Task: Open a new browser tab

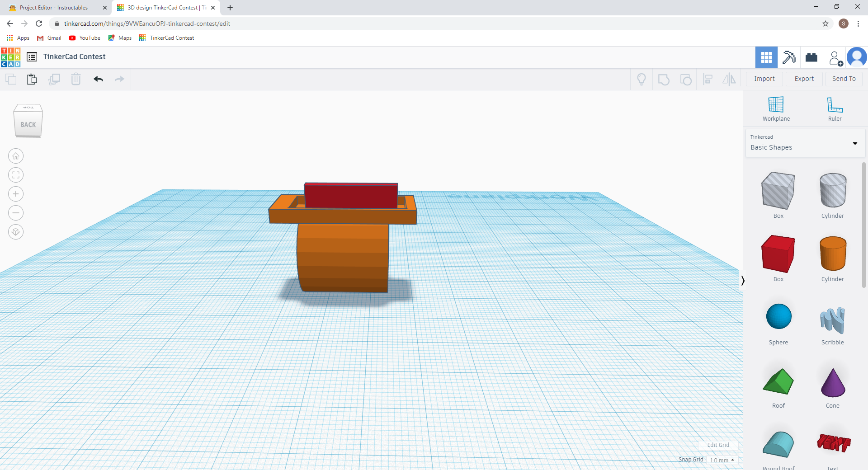Action: coord(230,8)
